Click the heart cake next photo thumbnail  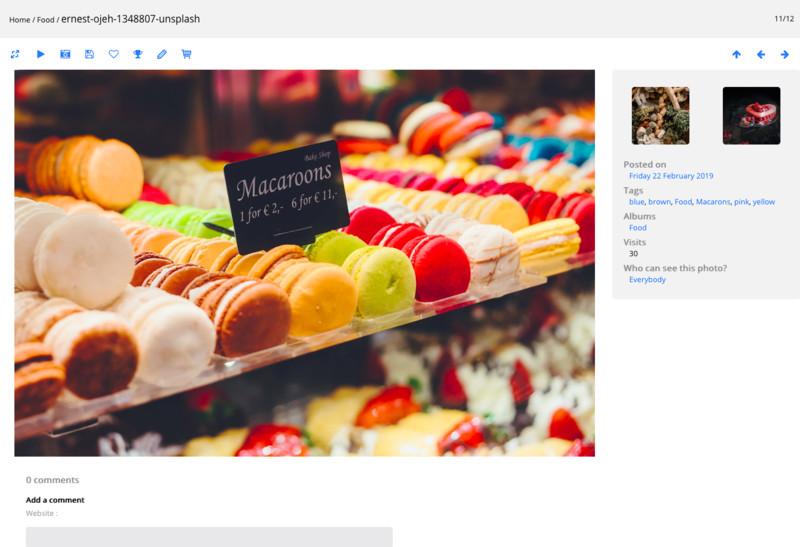[x=751, y=116]
